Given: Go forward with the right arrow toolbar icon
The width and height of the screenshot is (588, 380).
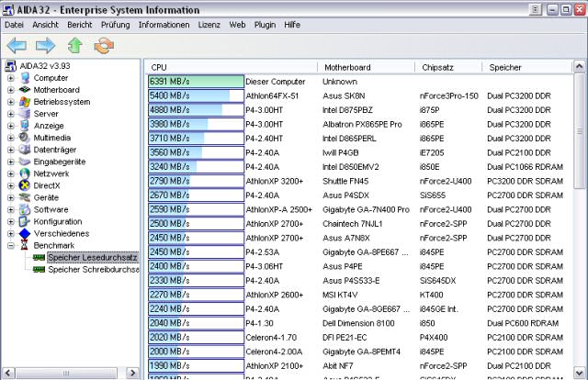Looking at the screenshot, I should point(45,46).
